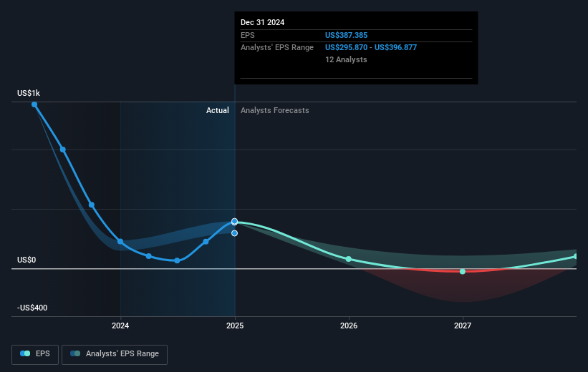Select the 2026 forecast EPS point
The height and width of the screenshot is (372, 588).
(x=349, y=259)
